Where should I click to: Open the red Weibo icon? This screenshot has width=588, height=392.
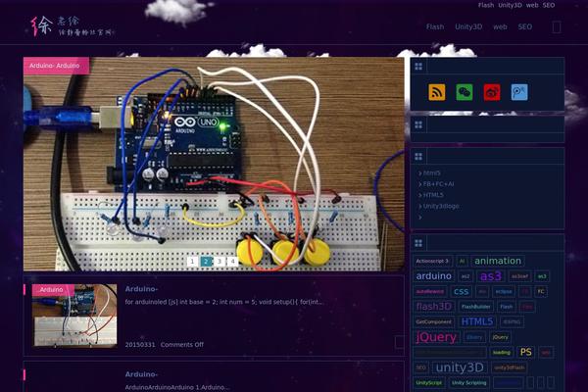click(x=492, y=92)
